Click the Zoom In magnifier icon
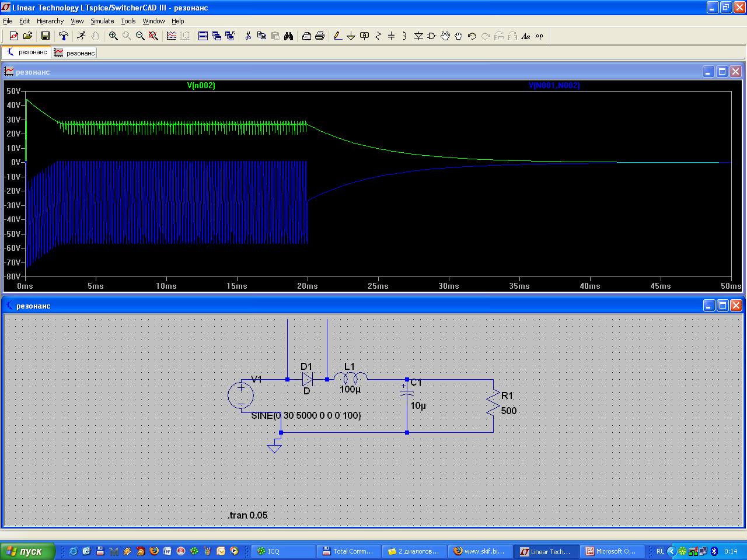 pyautogui.click(x=113, y=36)
